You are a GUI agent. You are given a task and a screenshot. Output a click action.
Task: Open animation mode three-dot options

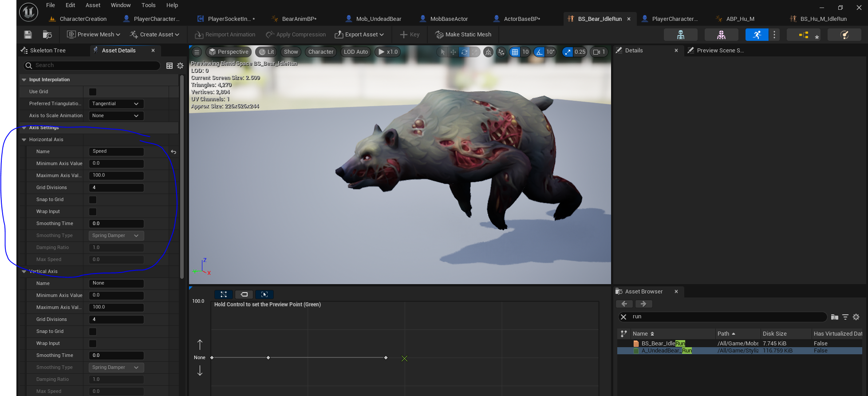[x=774, y=35]
